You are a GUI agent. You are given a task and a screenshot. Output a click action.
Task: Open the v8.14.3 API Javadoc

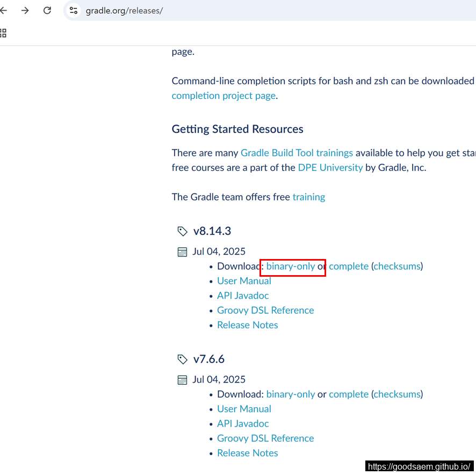click(x=243, y=296)
